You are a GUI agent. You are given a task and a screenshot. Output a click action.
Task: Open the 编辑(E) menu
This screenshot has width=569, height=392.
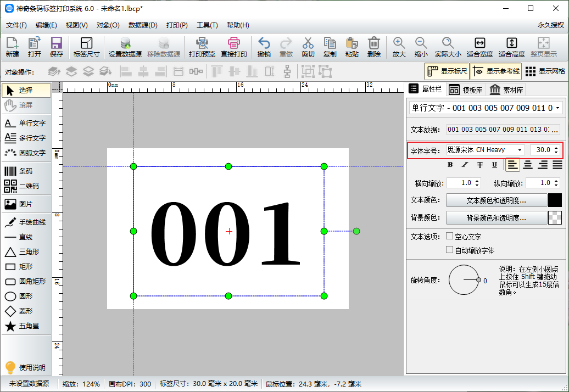pyautogui.click(x=46, y=25)
